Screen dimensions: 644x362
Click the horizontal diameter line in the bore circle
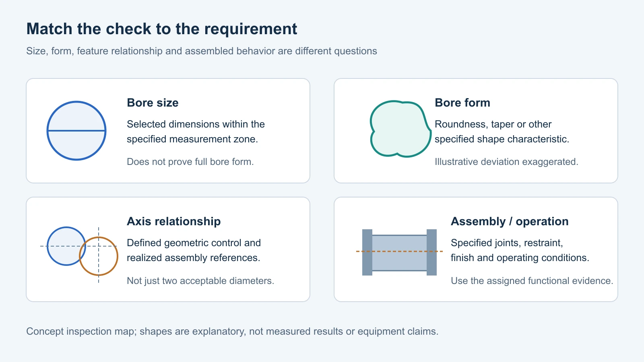76,131
